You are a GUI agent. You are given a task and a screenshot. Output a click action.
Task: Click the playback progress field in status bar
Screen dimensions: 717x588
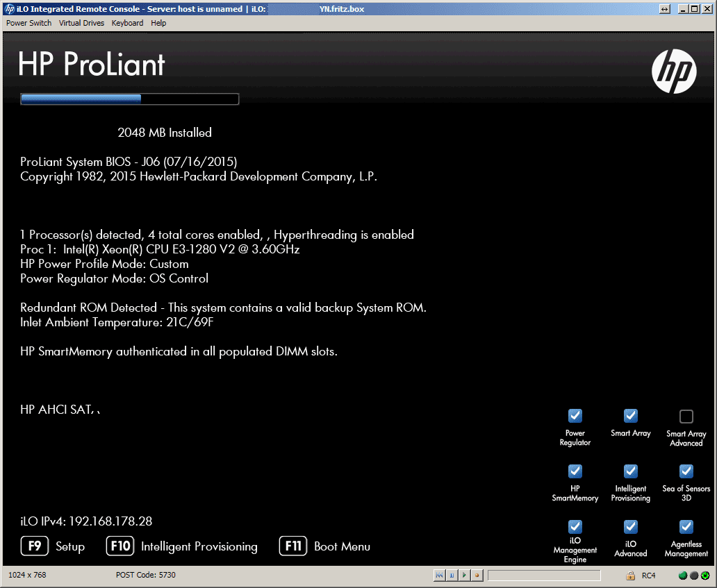pyautogui.click(x=544, y=576)
